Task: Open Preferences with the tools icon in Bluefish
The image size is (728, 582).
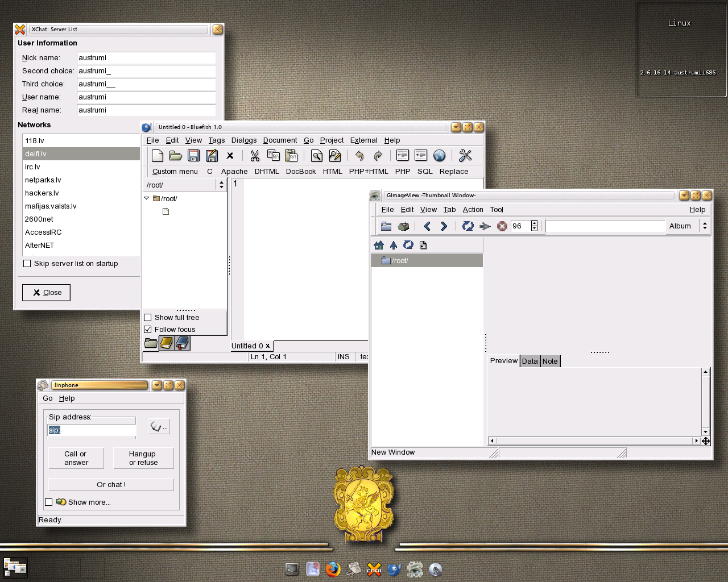Action: click(x=465, y=156)
